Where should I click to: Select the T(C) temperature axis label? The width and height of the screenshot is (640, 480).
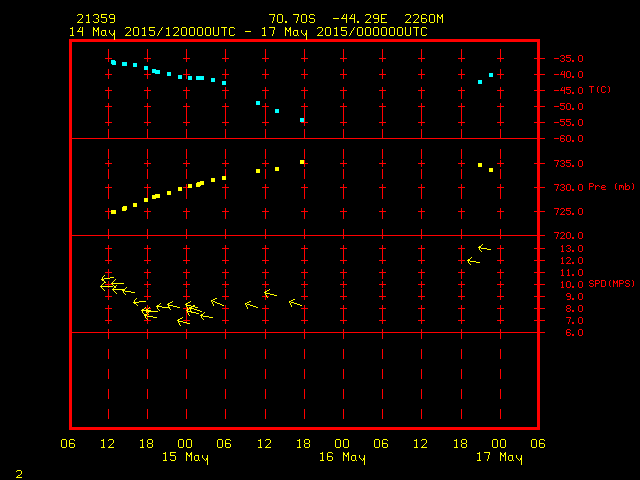[600, 90]
